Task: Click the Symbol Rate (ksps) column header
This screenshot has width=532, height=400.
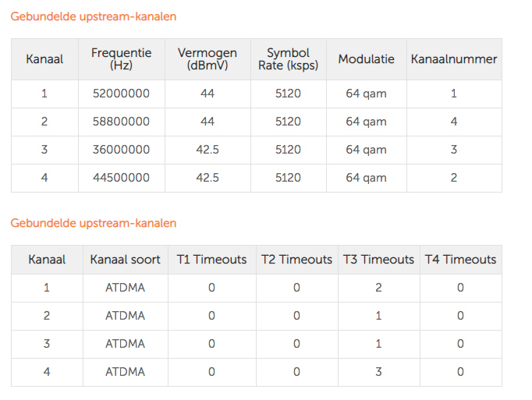Action: coord(288,59)
